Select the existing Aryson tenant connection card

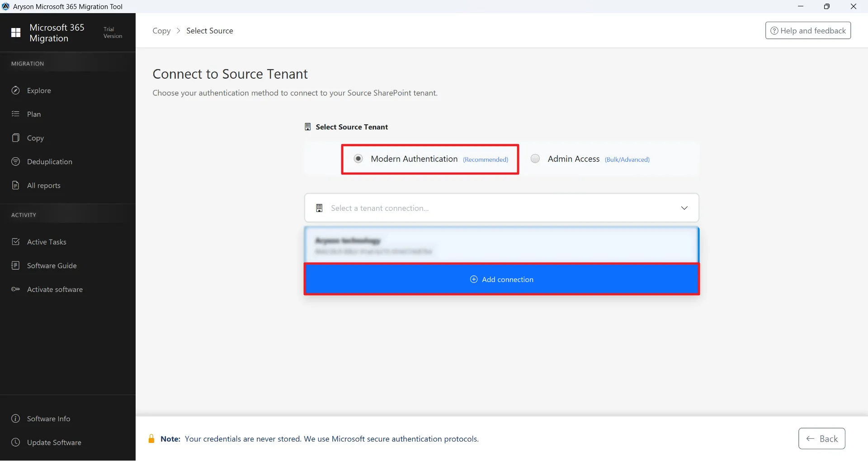point(501,245)
